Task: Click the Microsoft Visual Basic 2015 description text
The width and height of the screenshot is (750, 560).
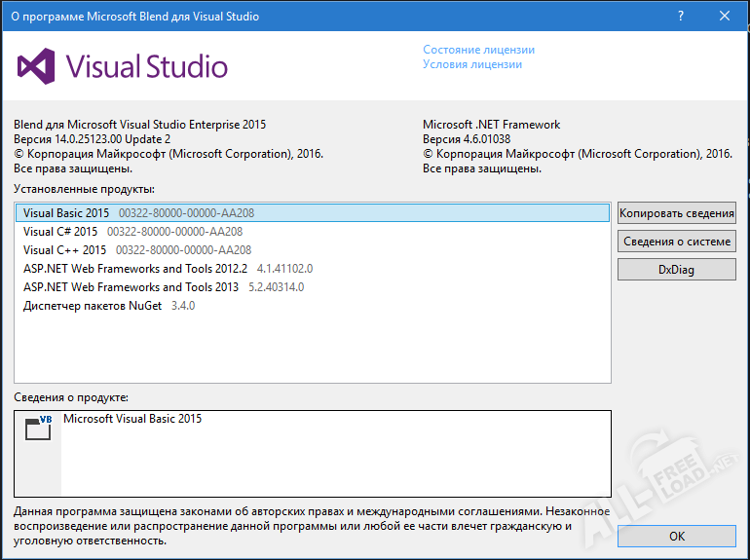Action: coord(132,419)
